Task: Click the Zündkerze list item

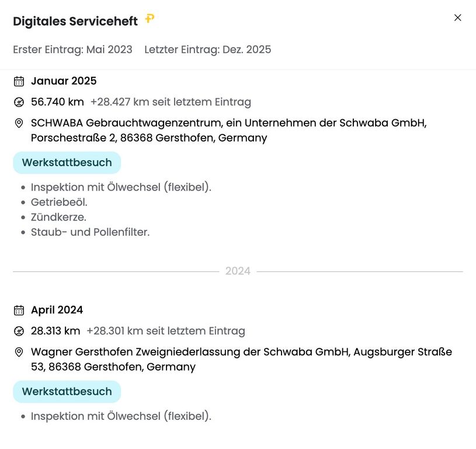Action: pos(58,217)
